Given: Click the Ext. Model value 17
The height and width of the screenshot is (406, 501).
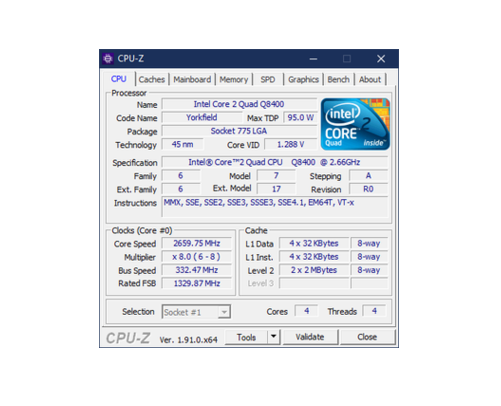Looking at the screenshot, I should [x=276, y=189].
